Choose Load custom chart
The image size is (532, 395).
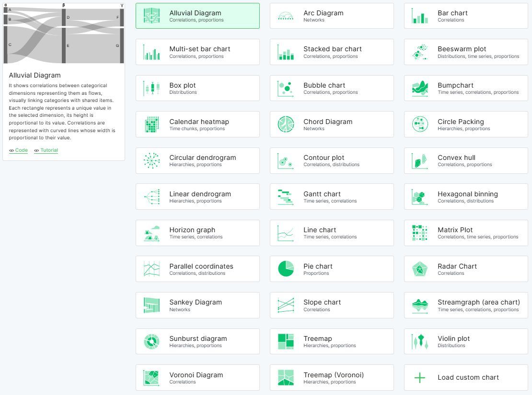[466, 378]
